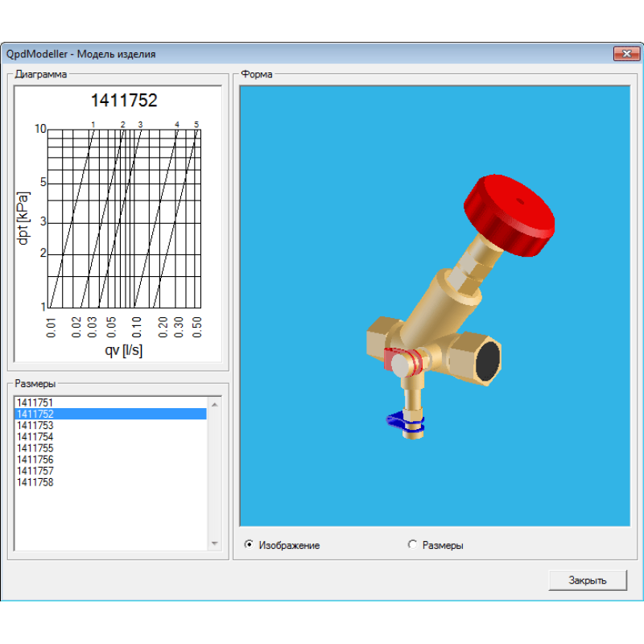The width and height of the screenshot is (644, 644).
Task: Select size 1411757
Action: (35, 471)
